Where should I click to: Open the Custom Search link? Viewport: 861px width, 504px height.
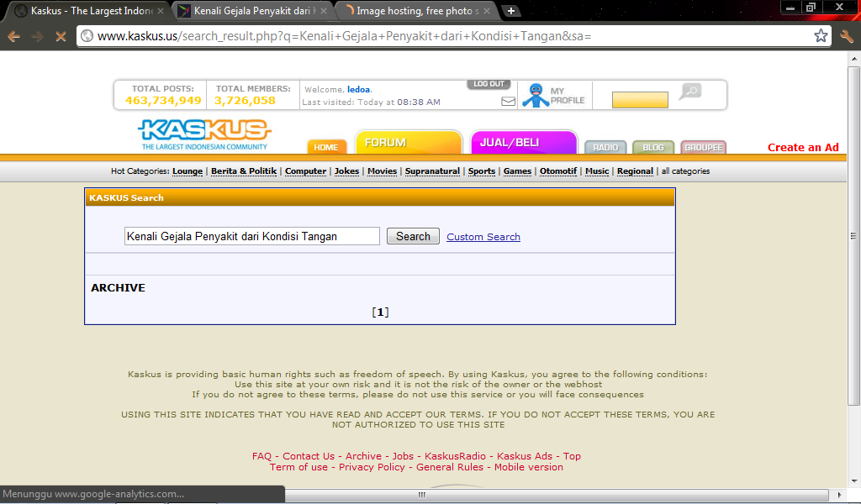(483, 237)
